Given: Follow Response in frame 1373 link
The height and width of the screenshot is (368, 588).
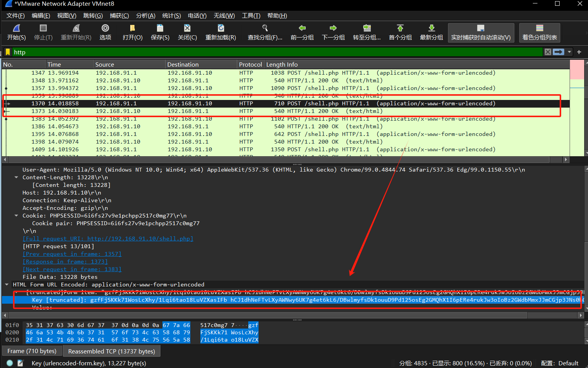Looking at the screenshot, I should coord(65,262).
